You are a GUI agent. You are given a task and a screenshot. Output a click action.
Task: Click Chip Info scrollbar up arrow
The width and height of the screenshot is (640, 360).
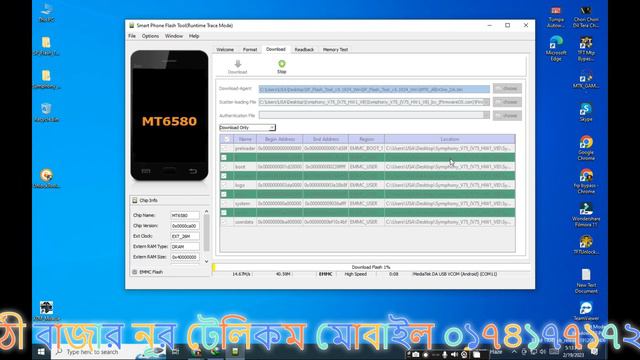pos(207,211)
